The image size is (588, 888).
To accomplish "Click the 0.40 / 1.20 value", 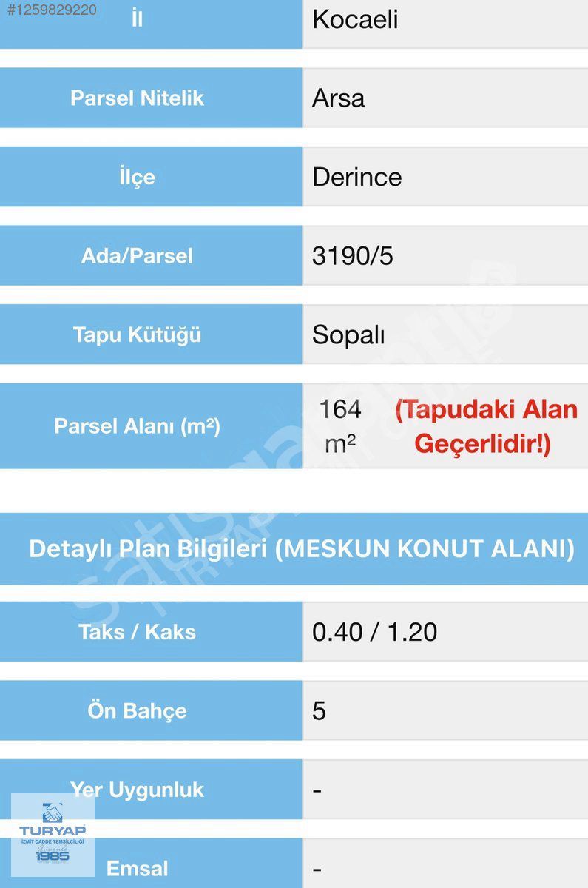I will [374, 632].
